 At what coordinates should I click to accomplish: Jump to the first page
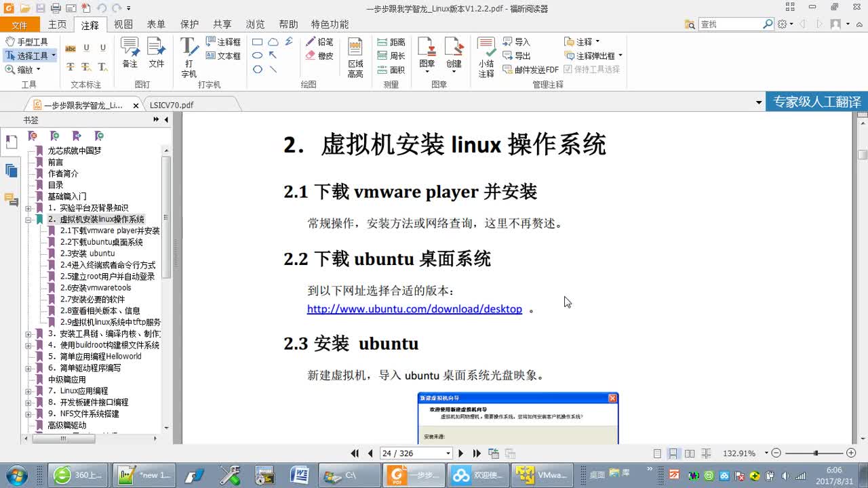(355, 453)
